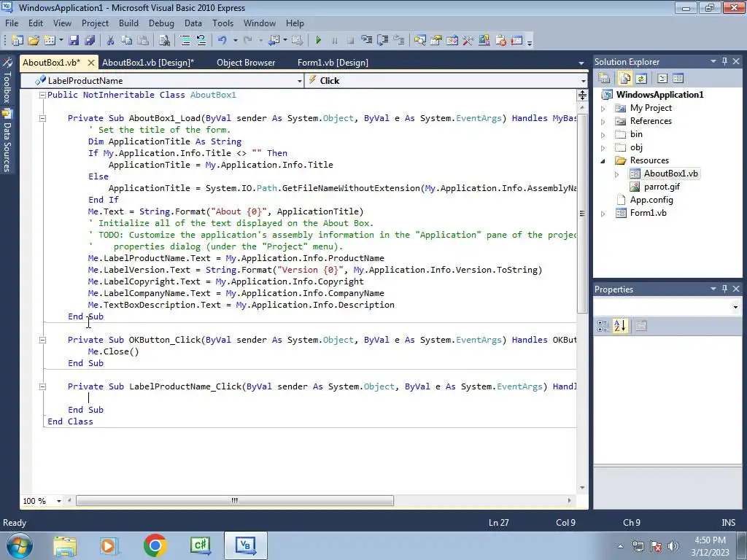Click the Find in Files binoculars icon
The width and height of the screenshot is (747, 560).
(x=164, y=41)
